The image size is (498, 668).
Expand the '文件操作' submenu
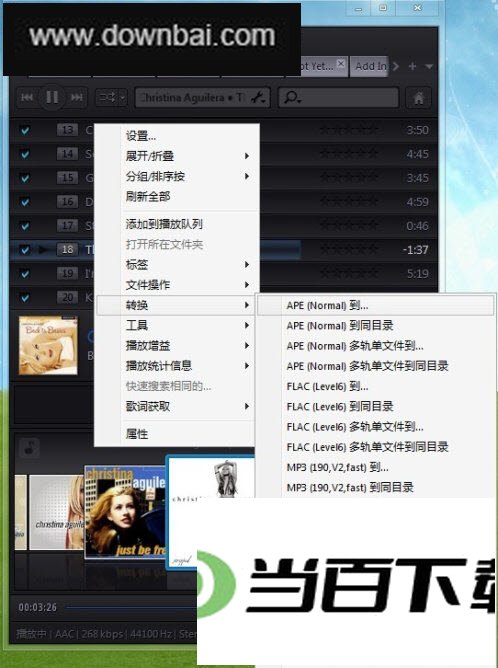coord(178,285)
